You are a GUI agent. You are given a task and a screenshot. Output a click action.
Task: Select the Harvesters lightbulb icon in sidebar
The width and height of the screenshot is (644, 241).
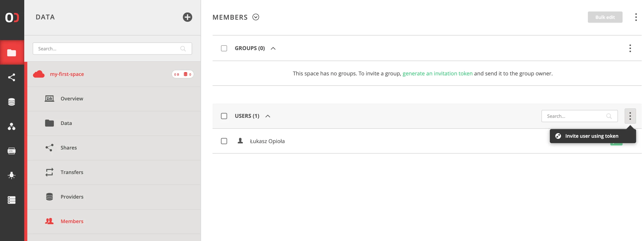point(12,175)
